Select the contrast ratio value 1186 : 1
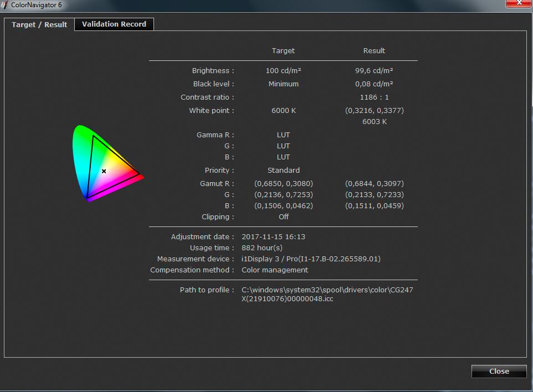 (x=374, y=97)
